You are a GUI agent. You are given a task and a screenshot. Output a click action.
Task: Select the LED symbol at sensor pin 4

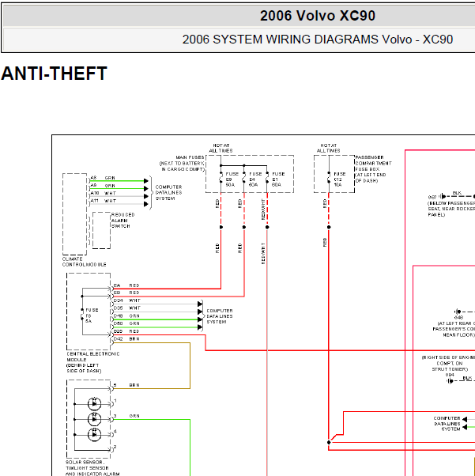(94, 434)
